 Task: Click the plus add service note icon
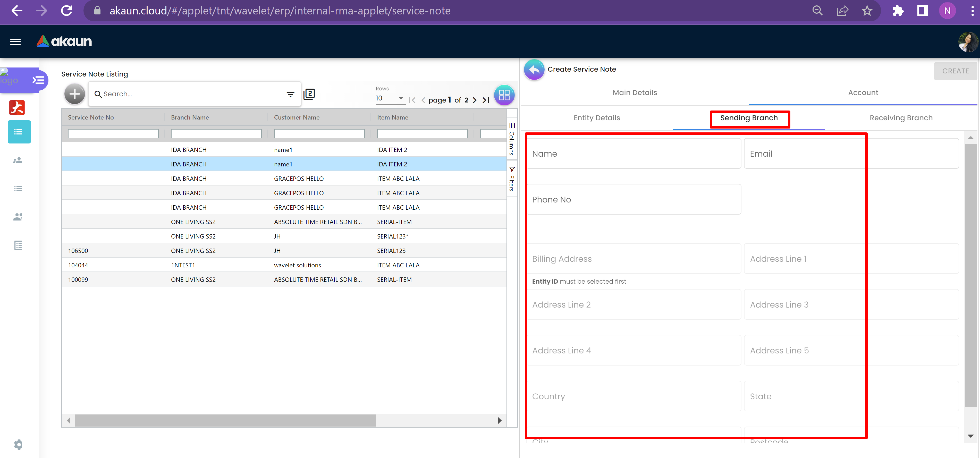74,94
